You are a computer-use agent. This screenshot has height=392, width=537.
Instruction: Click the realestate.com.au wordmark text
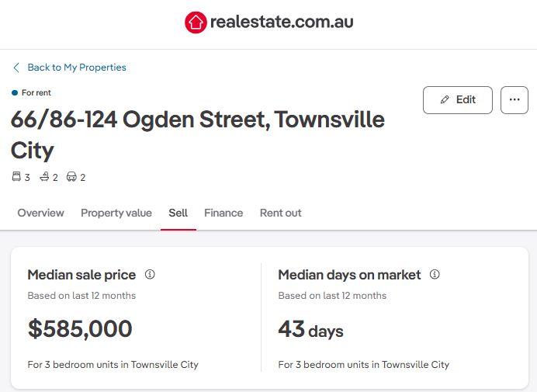coord(282,23)
